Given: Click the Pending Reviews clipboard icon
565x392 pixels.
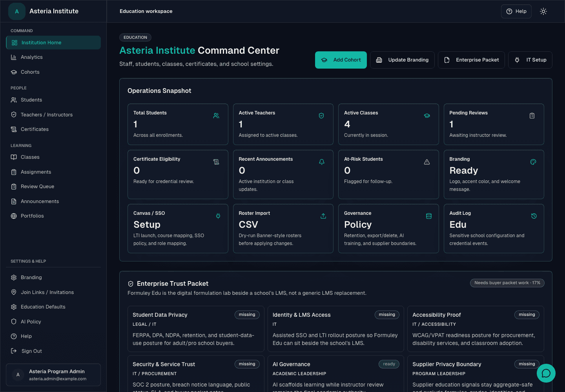Looking at the screenshot, I should click(532, 116).
